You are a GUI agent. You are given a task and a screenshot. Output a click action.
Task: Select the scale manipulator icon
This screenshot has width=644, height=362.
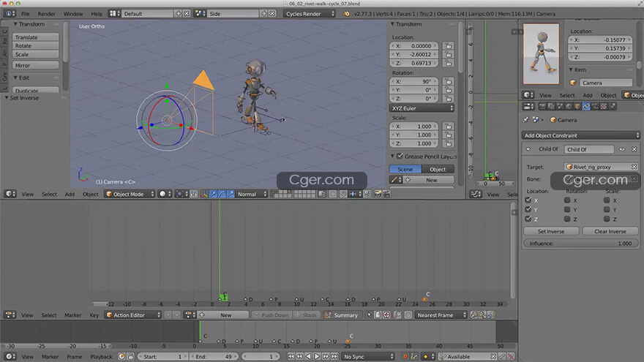click(x=231, y=194)
